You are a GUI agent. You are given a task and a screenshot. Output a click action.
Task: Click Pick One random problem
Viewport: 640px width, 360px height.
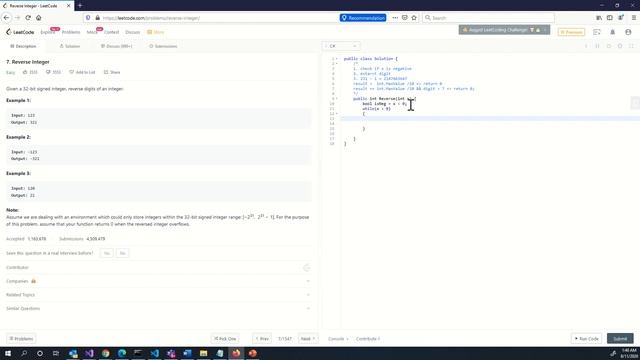click(225, 339)
